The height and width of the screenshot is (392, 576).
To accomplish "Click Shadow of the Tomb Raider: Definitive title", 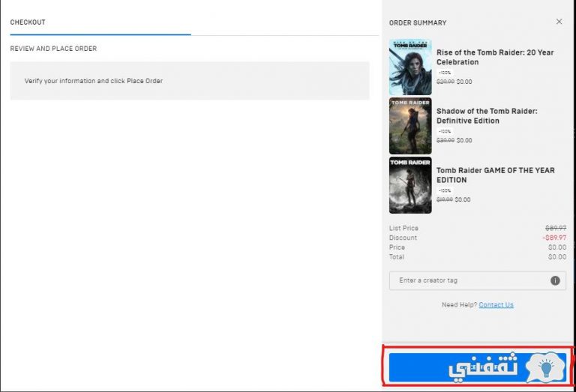I will [487, 116].
